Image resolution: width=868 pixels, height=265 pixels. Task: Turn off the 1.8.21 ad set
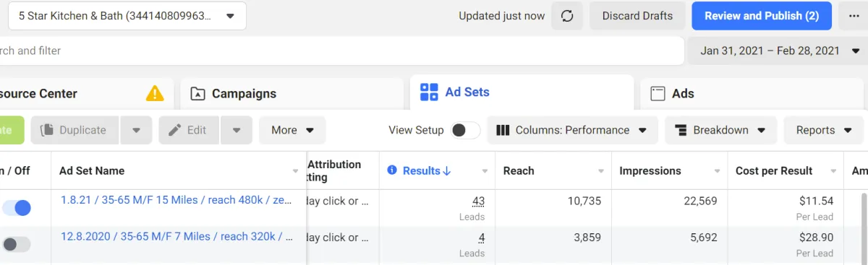coord(16,208)
